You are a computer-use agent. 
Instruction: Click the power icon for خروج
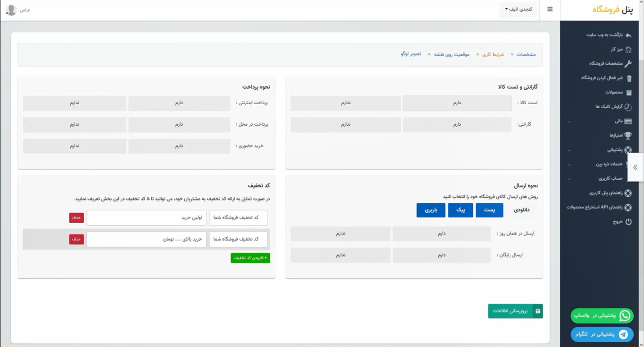[628, 222]
